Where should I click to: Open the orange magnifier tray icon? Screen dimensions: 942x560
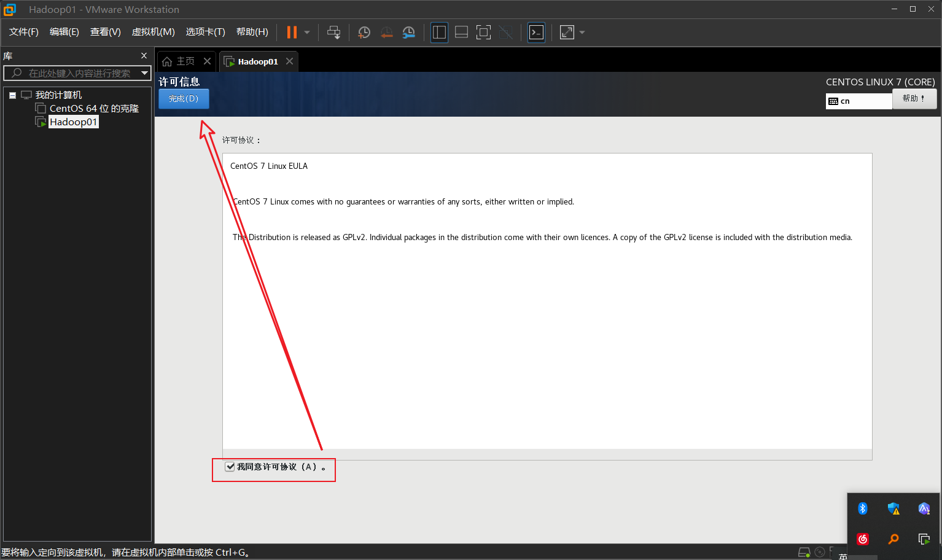[893, 539]
